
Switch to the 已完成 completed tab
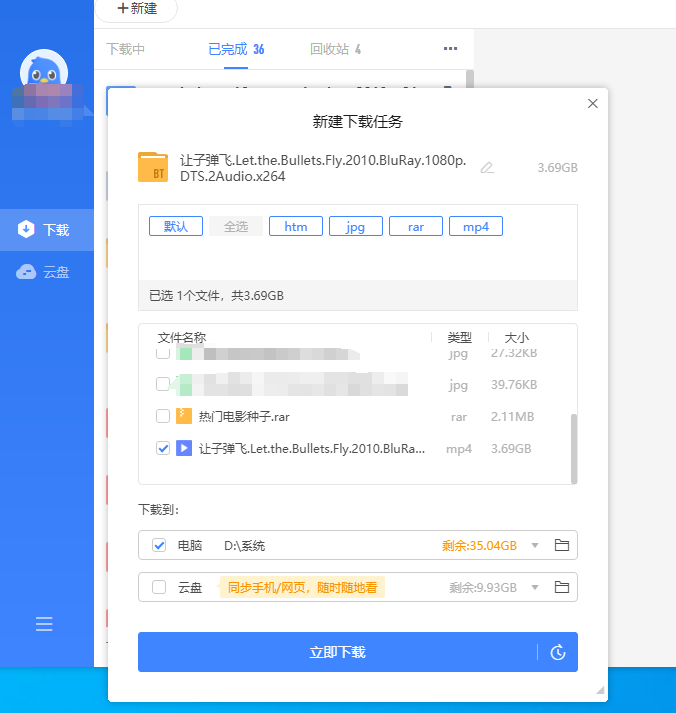236,49
